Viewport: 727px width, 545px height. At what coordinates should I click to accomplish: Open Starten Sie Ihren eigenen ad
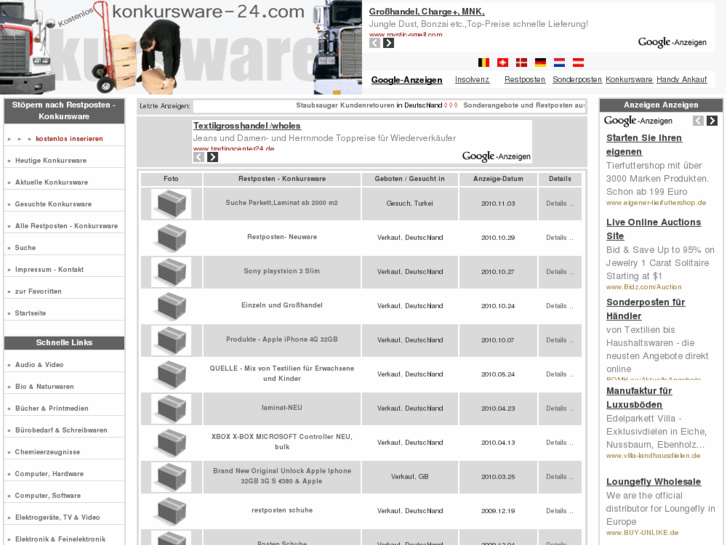click(x=644, y=145)
